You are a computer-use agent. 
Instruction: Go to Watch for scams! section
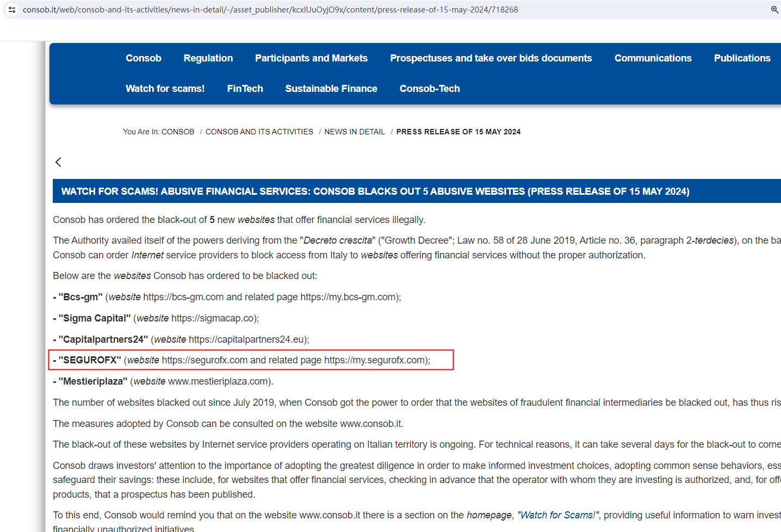[165, 89]
